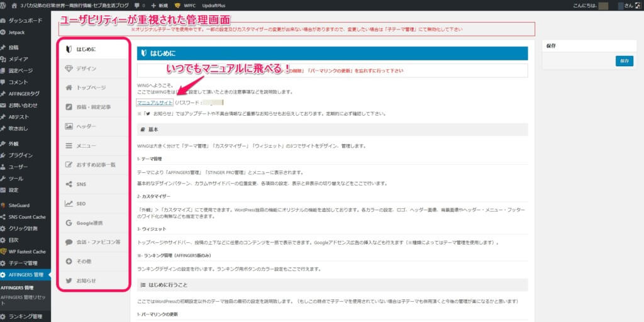Screen dimensions: 644x322
Task: Open ユーザー via its person icon
Action: tap(3, 167)
